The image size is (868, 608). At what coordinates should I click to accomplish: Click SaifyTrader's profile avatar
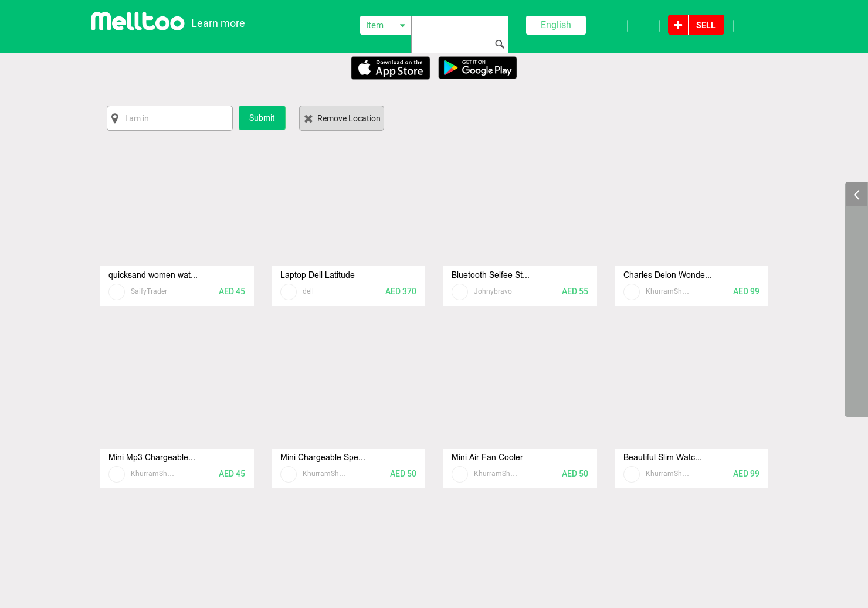pos(116,291)
